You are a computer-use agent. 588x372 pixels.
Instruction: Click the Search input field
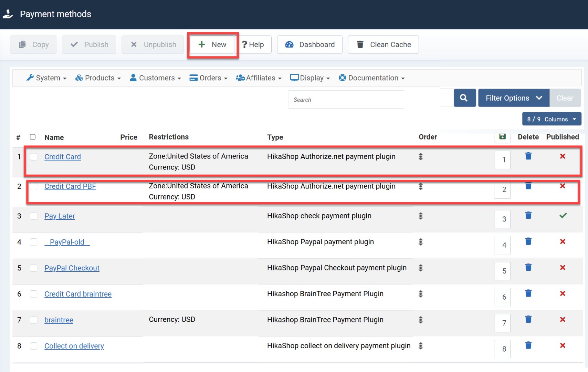coord(346,100)
